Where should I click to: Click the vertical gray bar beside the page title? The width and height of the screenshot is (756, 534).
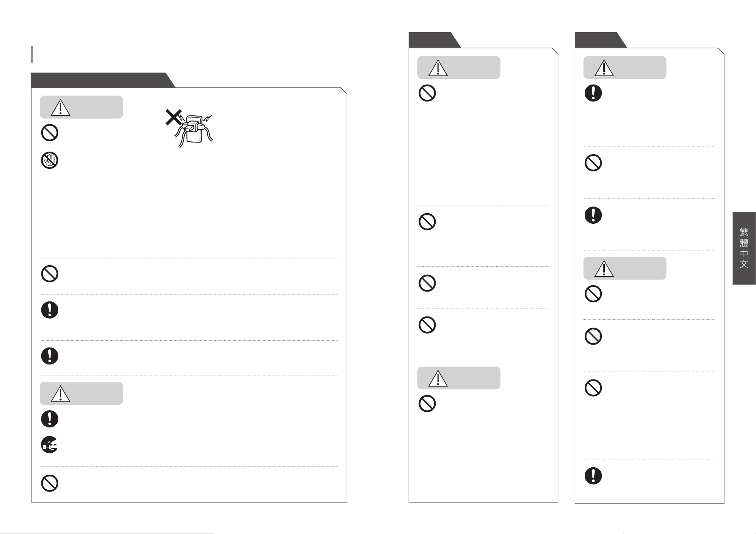(x=33, y=54)
